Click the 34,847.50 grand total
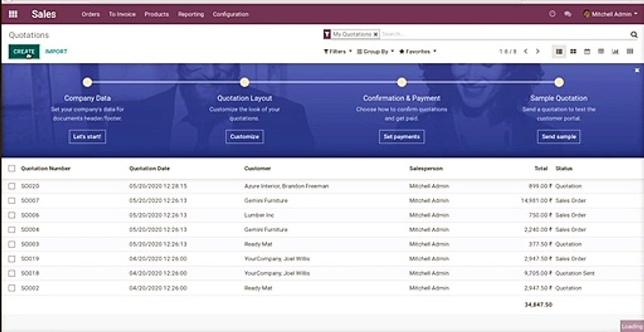The width and height of the screenshot is (644, 332). coord(538,305)
